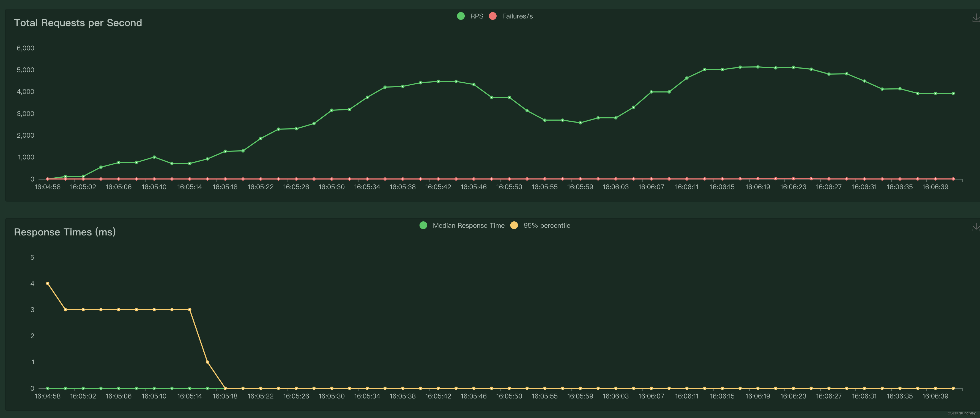Download the Response Times chart image
980x418 pixels.
click(x=976, y=227)
